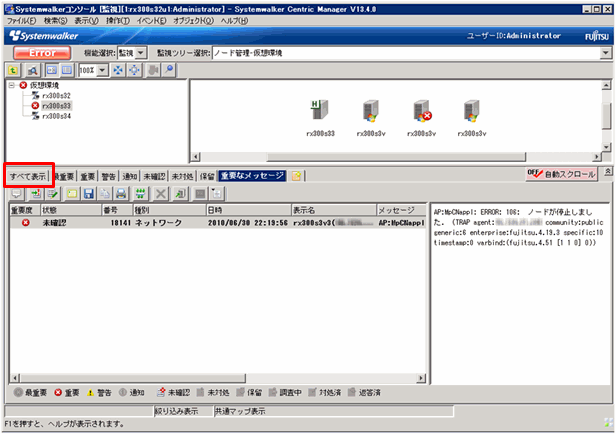This screenshot has width=616, height=434.
Task: Select the rx300s3v node with error mark
Action: click(x=422, y=110)
